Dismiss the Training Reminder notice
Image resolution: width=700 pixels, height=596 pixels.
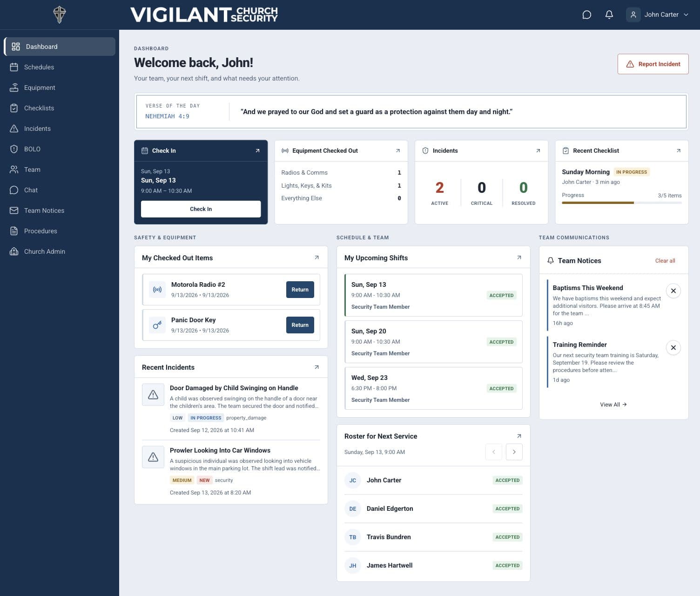tap(673, 347)
